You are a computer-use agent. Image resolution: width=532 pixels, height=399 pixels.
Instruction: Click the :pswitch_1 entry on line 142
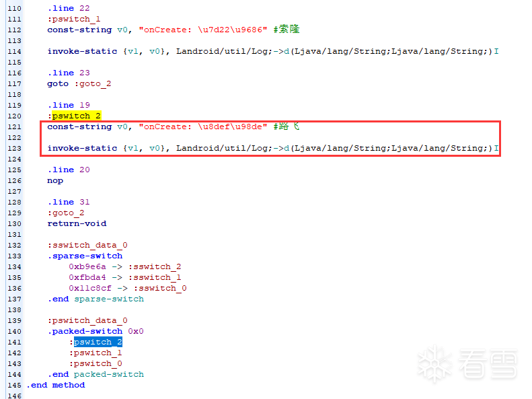[96, 353]
